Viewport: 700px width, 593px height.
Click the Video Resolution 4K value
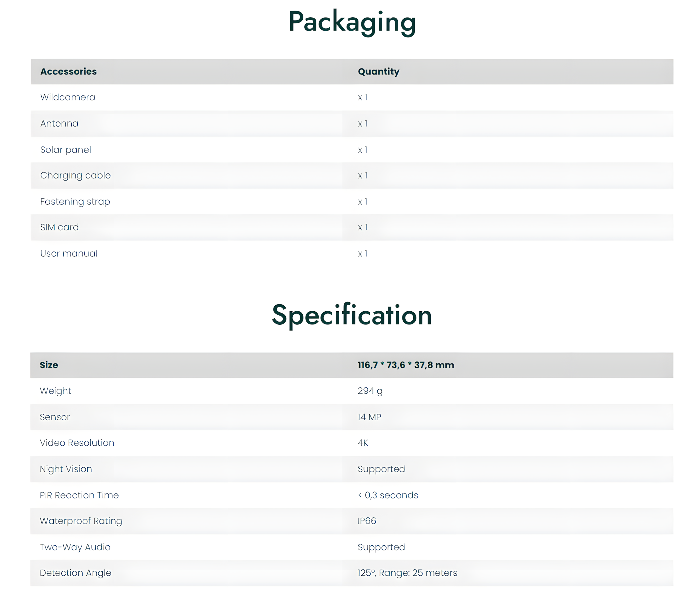(363, 443)
